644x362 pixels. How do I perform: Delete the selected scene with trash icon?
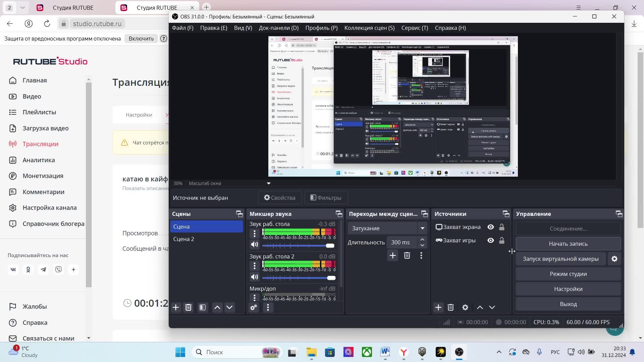(x=189, y=308)
